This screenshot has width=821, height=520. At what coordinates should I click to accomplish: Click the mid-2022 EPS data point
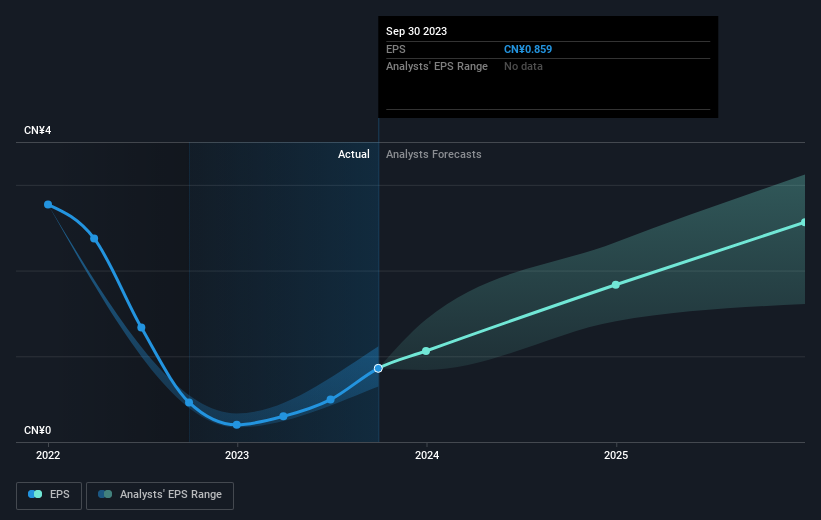pyautogui.click(x=141, y=328)
